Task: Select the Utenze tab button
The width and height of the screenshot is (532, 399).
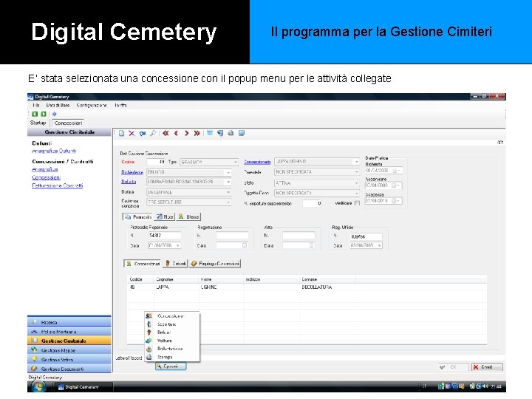Action: click(188, 216)
